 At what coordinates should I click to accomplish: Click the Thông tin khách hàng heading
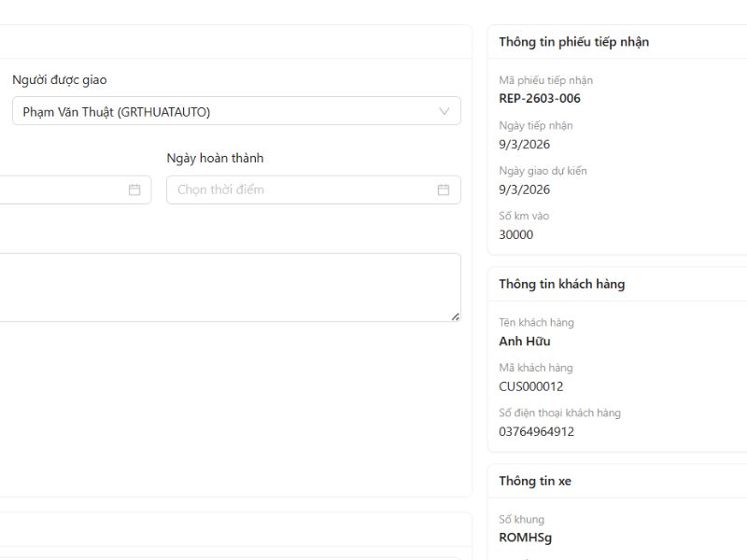[561, 284]
